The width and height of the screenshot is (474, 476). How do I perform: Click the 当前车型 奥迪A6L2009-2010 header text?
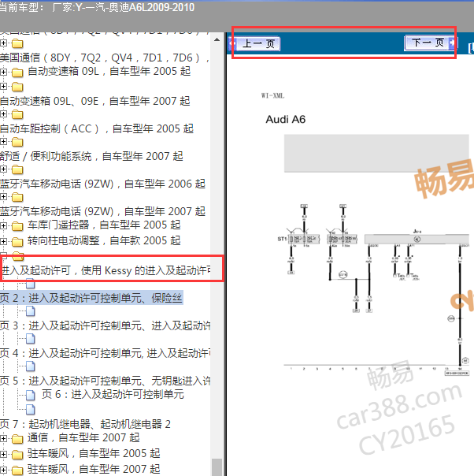pyautogui.click(x=97, y=7)
